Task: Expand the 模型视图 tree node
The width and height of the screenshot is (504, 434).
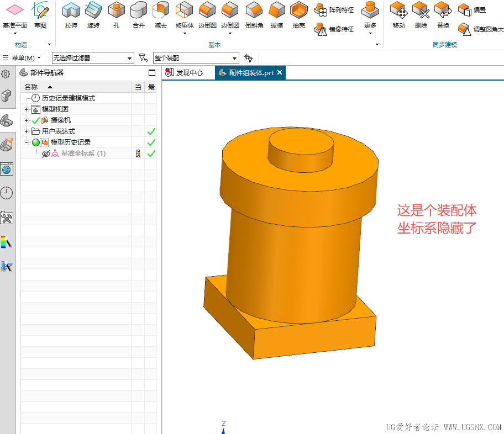Action: click(26, 109)
